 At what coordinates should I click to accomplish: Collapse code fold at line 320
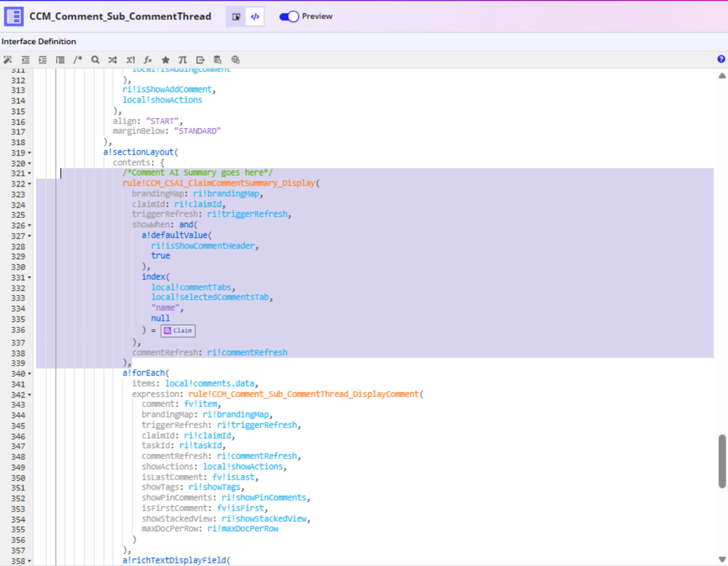pos(29,164)
